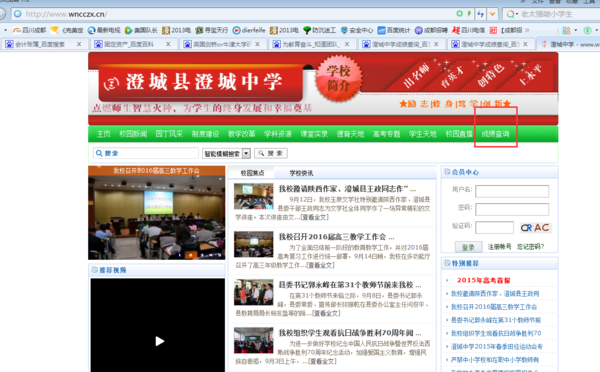Click the captcha image CRAC
Viewport: 600px width, 372px height.
coord(535,228)
